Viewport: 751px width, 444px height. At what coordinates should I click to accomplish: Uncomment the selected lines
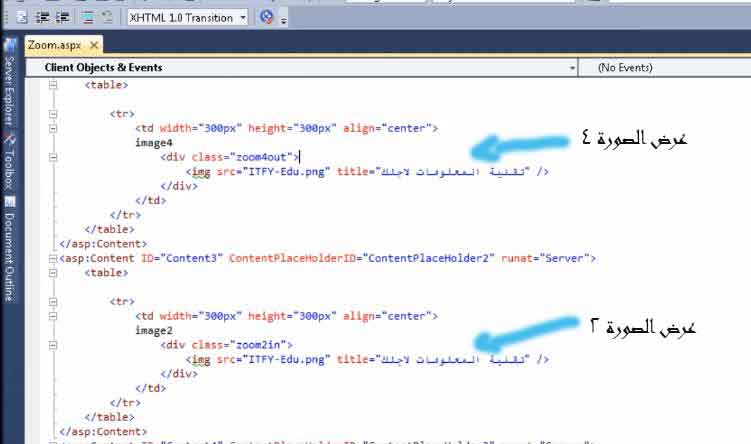pos(108,17)
